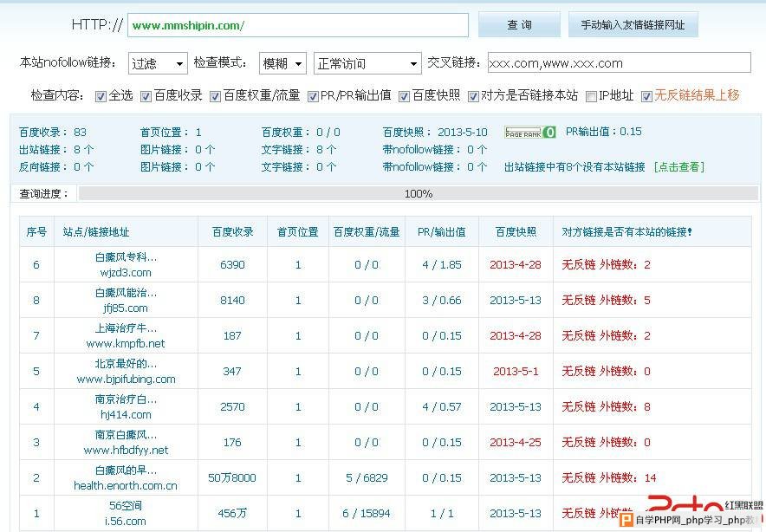
Task: Click the 3 / 0.66 PR value
Action: [x=442, y=301]
